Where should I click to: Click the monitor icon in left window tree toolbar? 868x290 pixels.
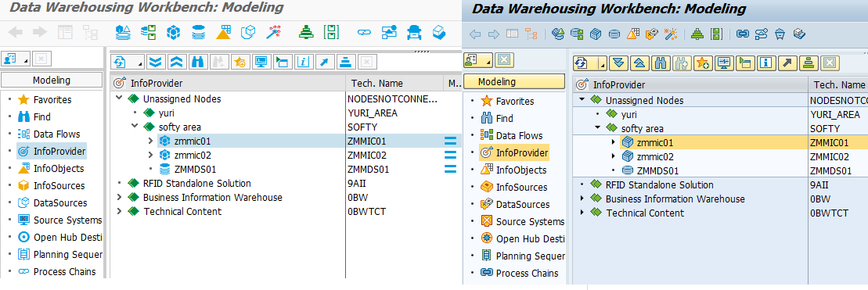pos(260,62)
